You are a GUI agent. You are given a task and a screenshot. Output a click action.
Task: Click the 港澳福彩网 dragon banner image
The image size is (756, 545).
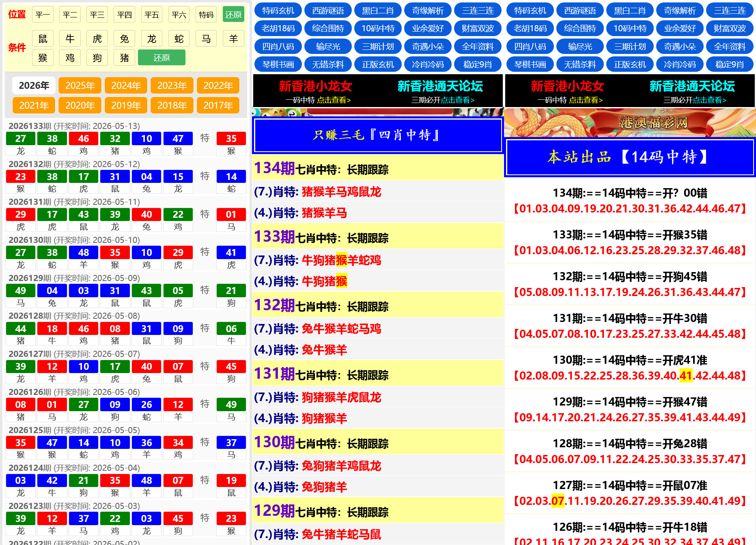pos(630,122)
